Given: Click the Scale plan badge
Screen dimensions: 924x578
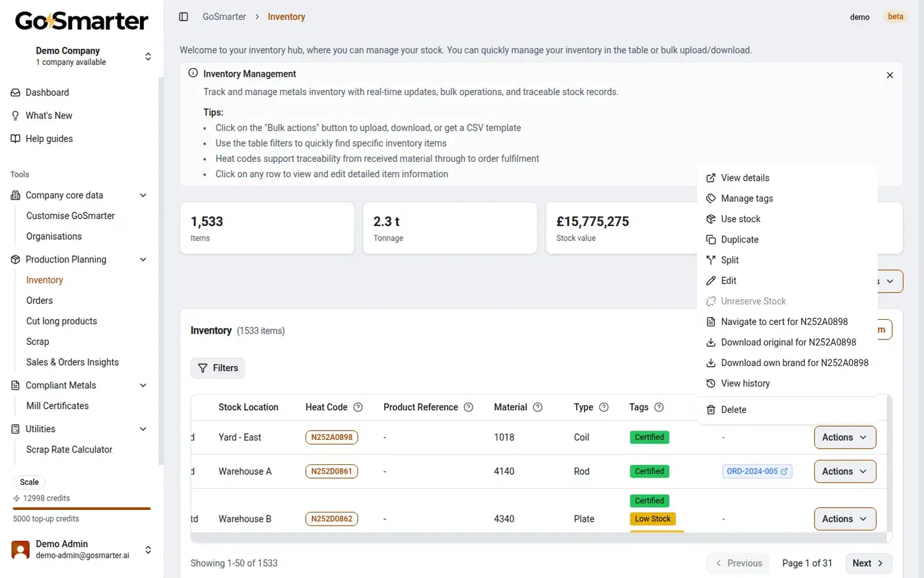Looking at the screenshot, I should pyautogui.click(x=30, y=482).
